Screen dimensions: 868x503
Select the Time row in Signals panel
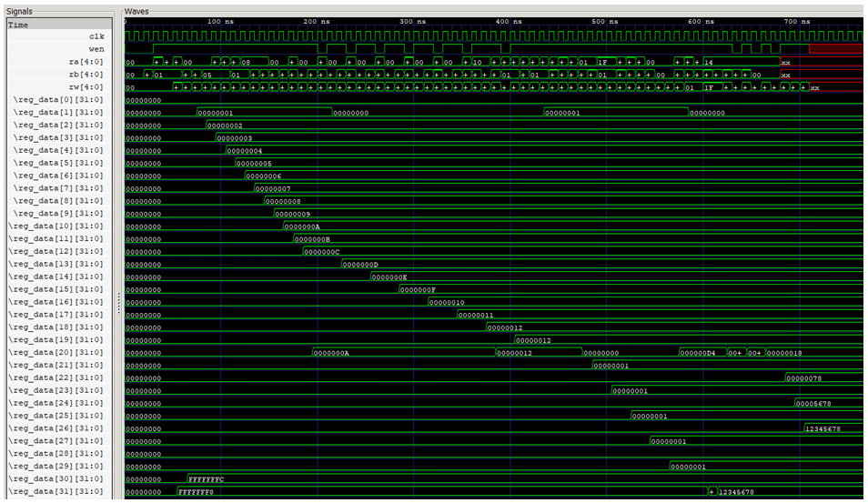pos(18,25)
